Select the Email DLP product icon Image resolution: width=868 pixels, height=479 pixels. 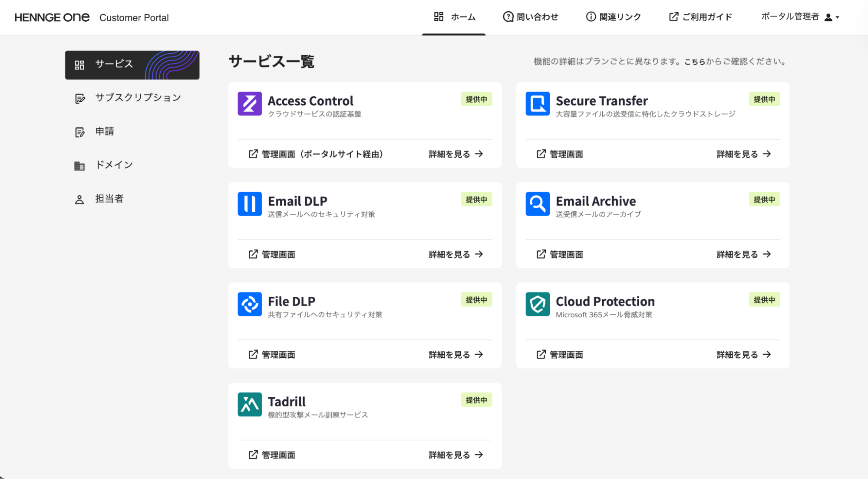[250, 204]
